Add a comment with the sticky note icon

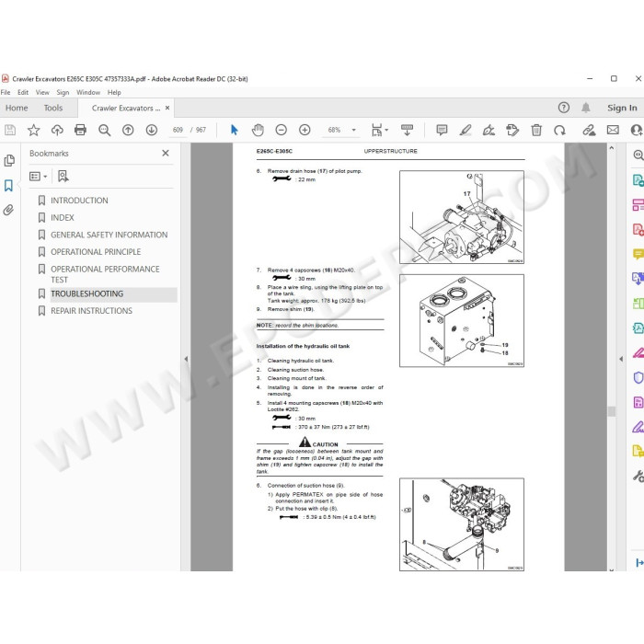coord(442,131)
